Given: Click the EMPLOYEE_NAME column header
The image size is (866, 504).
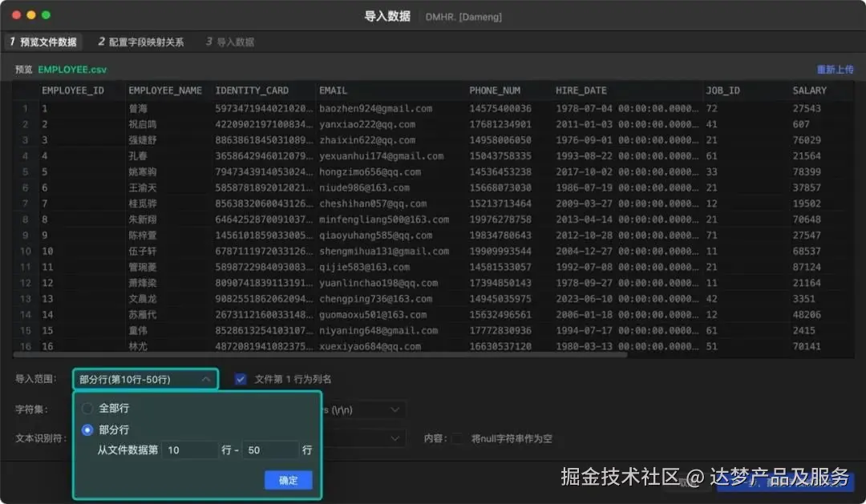Looking at the screenshot, I should point(165,91).
